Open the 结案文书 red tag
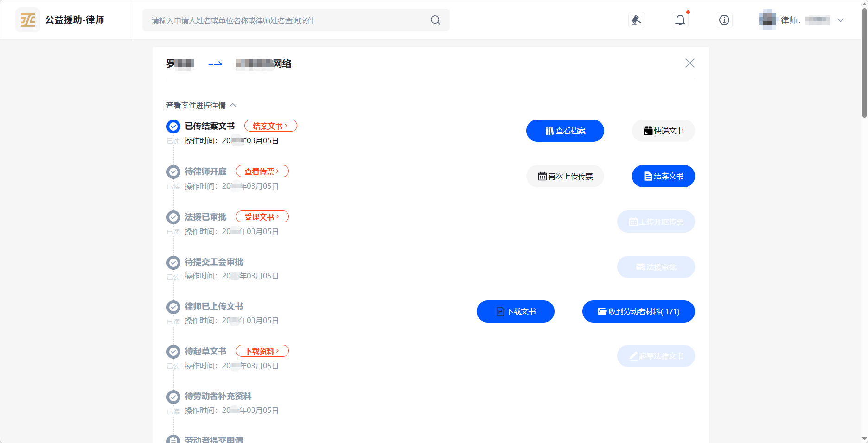The width and height of the screenshot is (868, 443). (270, 126)
